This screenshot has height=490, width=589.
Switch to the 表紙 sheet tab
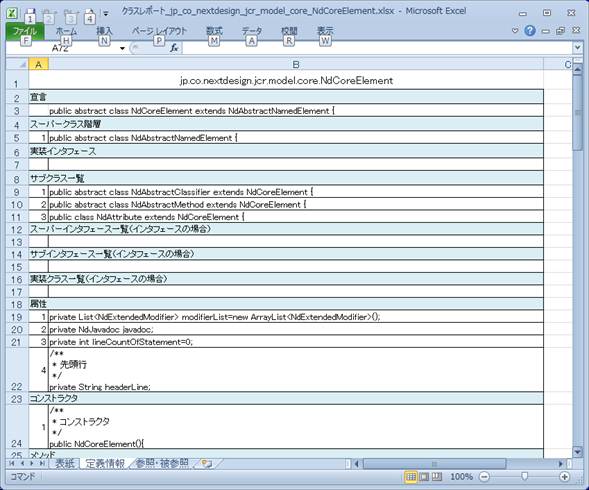65,463
